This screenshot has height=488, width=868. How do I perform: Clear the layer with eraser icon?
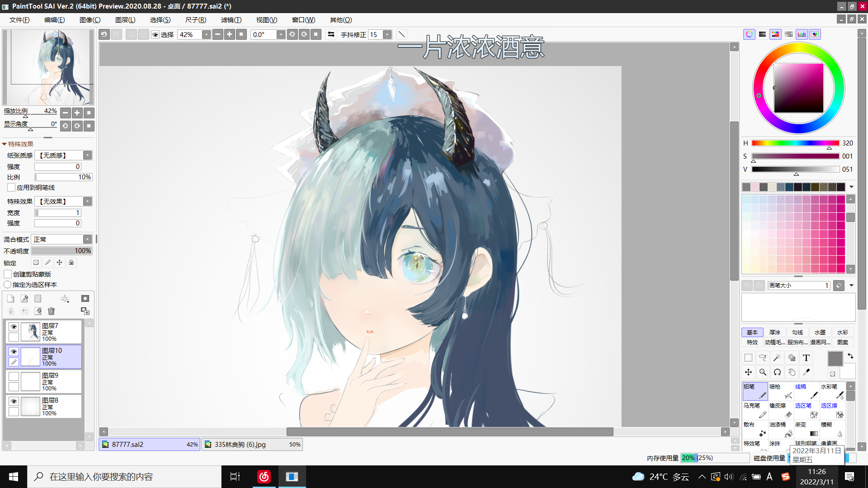pyautogui.click(x=38, y=311)
